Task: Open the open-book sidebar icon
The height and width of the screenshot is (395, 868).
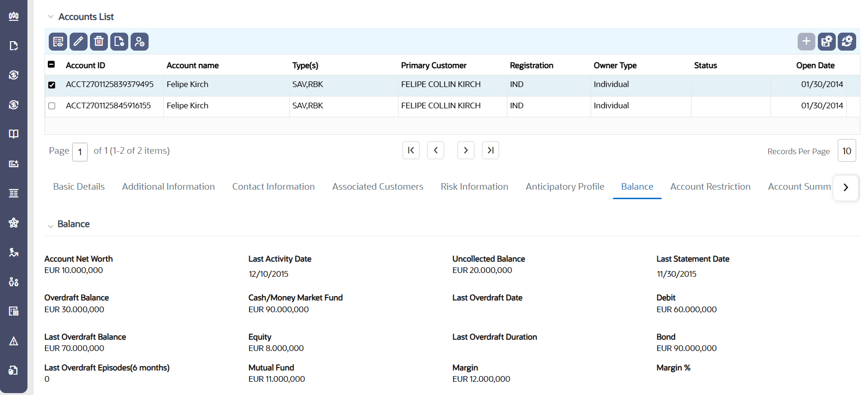Action: [x=14, y=134]
